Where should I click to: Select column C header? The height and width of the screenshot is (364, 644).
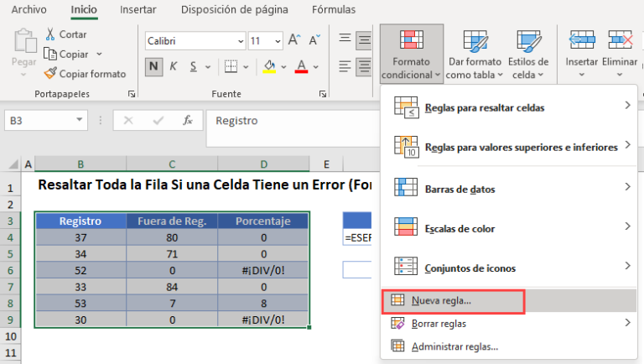172,164
